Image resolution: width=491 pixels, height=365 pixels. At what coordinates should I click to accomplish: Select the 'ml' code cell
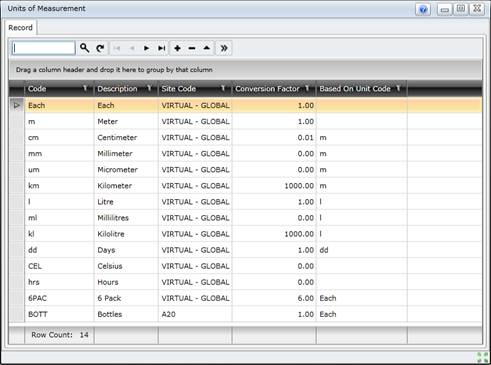[x=59, y=218]
